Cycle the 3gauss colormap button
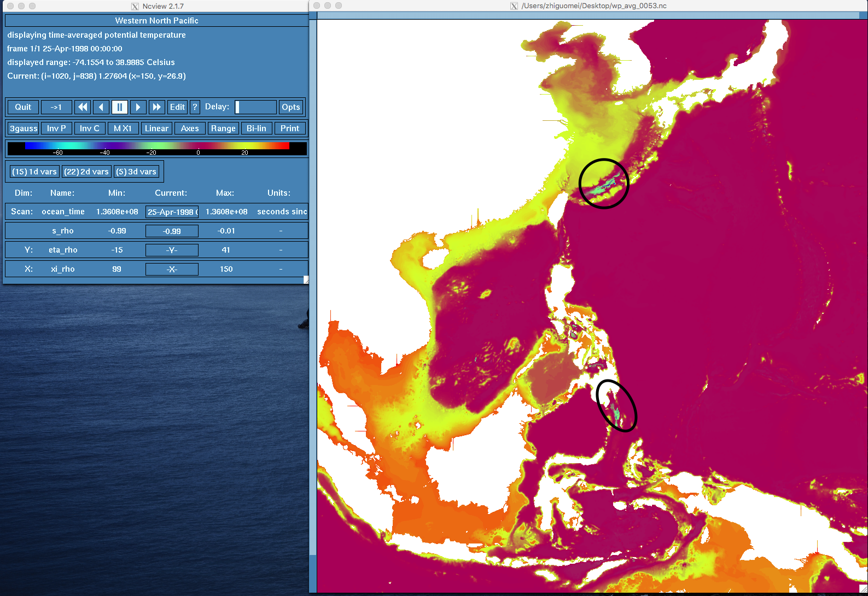This screenshot has height=596, width=868. pyautogui.click(x=24, y=128)
